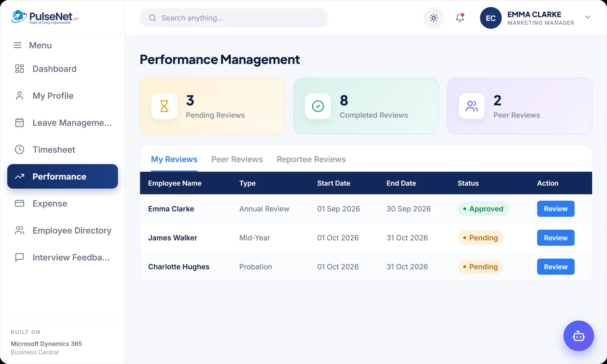
Task: Click the Action column header
Action: (x=548, y=183)
